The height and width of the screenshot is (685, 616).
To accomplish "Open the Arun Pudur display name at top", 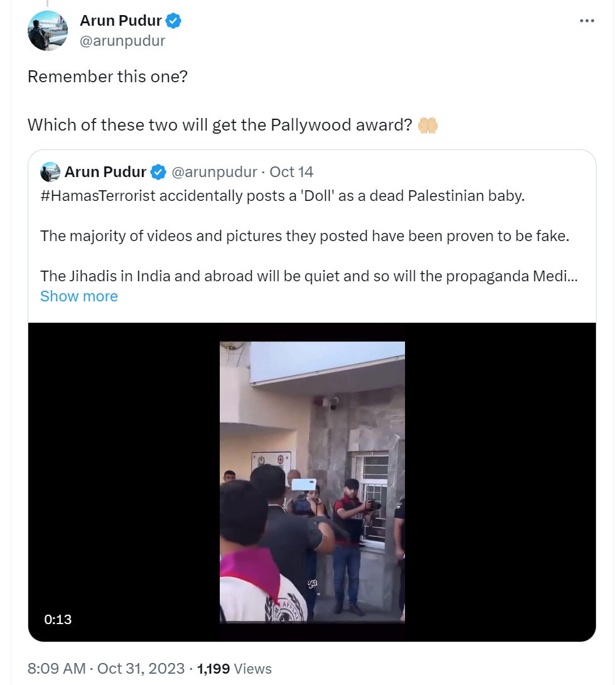I will (x=121, y=21).
